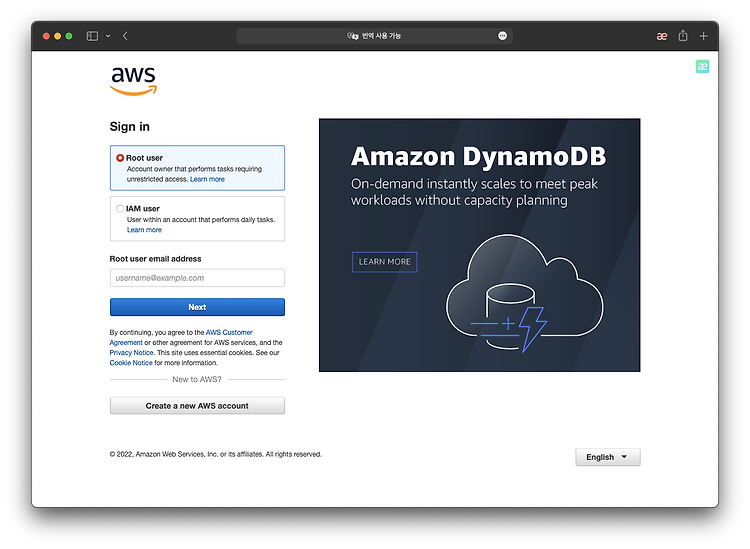Maximize window with green button
This screenshot has height=549, width=750.
[69, 36]
